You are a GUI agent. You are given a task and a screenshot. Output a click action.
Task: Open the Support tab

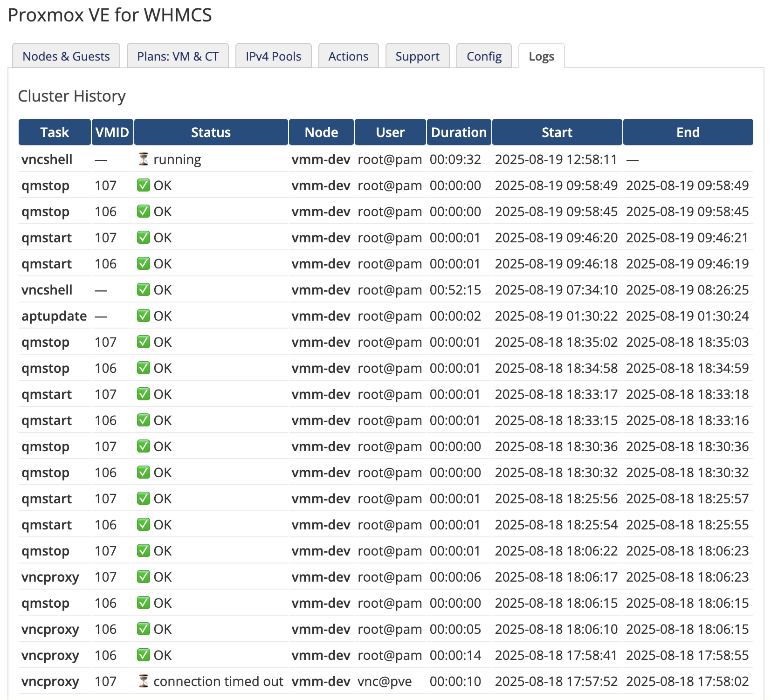pyautogui.click(x=417, y=56)
